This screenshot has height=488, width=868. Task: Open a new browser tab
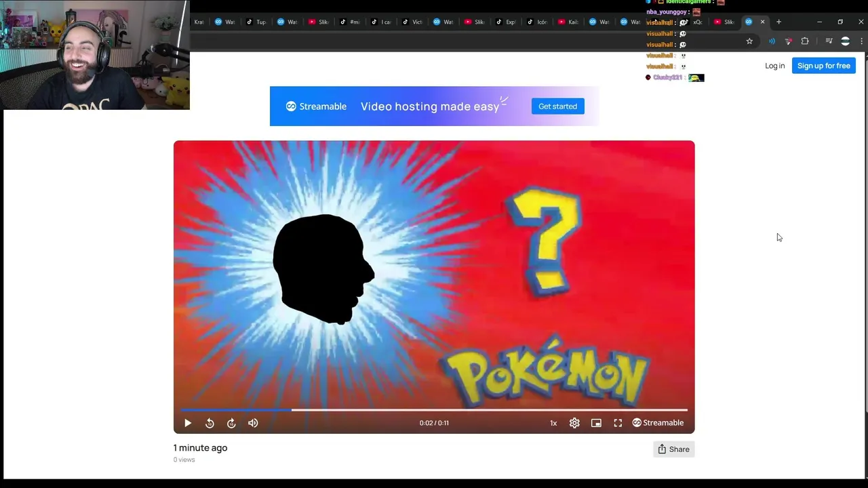(x=778, y=22)
